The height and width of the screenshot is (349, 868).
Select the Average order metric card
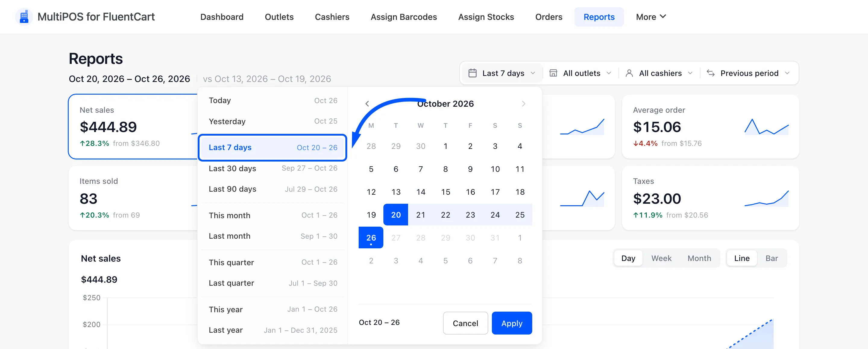[710, 126]
